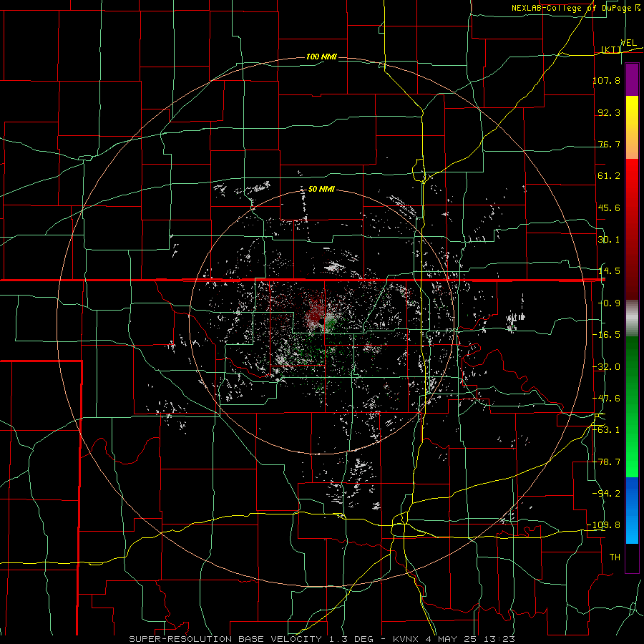Viewport: 644px width, 644px height.
Task: Click the blue segment of the color bar
Action: (632, 510)
